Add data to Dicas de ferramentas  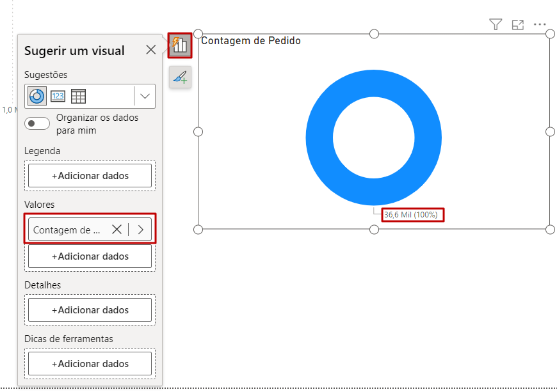[x=90, y=364]
